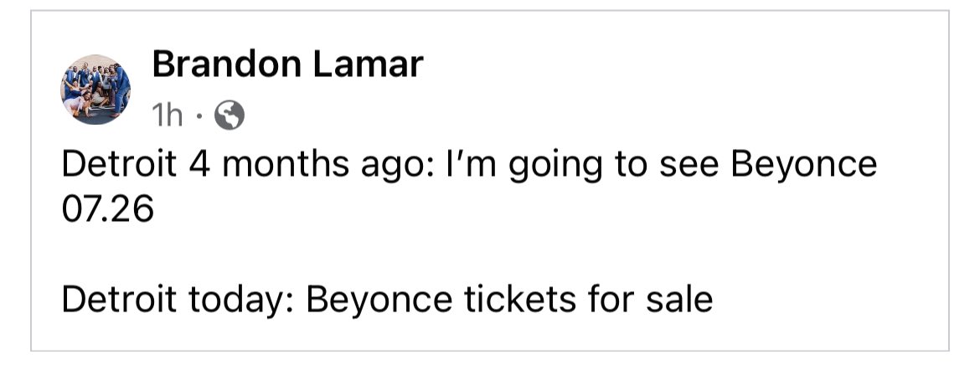Click the globe Public audience icon
This screenshot has height=370, width=980.
pos(230,116)
